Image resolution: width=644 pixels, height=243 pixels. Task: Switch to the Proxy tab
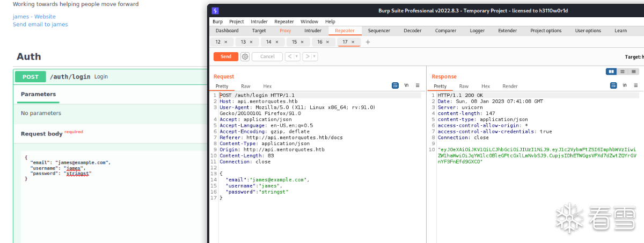[x=286, y=31]
